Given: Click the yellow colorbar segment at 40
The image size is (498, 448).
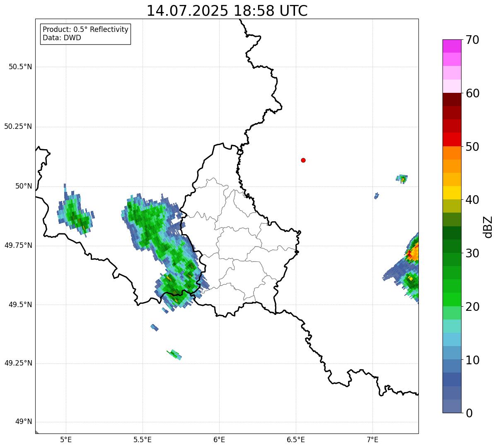Looking at the screenshot, I should (x=452, y=193).
